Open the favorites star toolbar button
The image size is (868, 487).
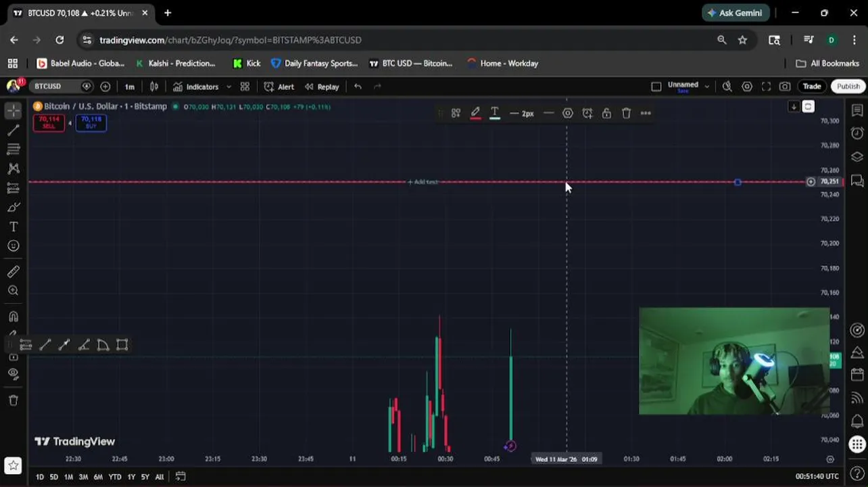pyautogui.click(x=14, y=465)
